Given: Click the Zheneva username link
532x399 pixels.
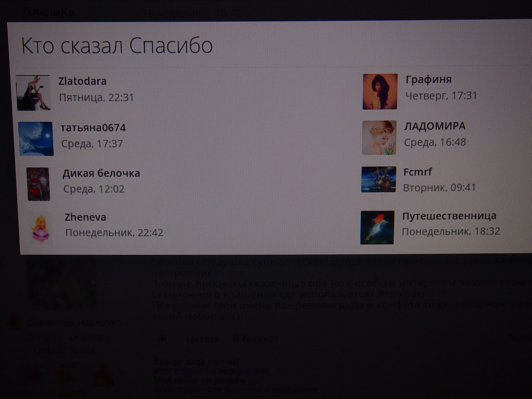Looking at the screenshot, I should point(85,217).
